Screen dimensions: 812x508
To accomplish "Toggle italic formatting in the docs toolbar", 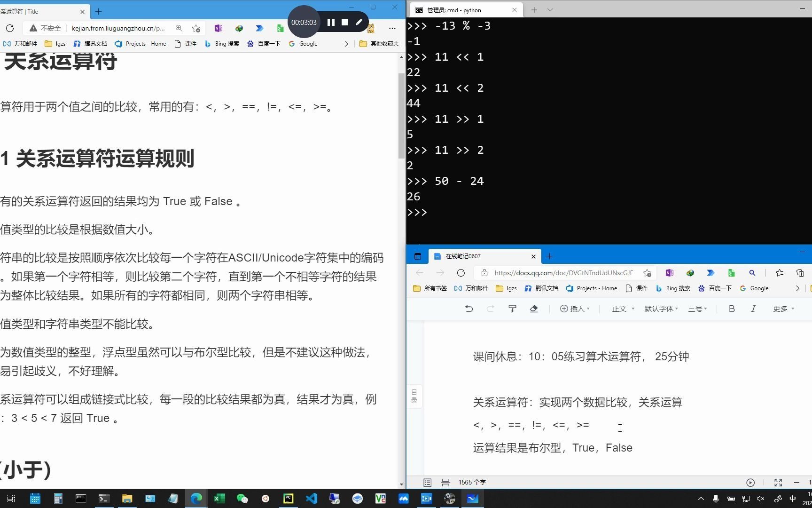I will 753,309.
